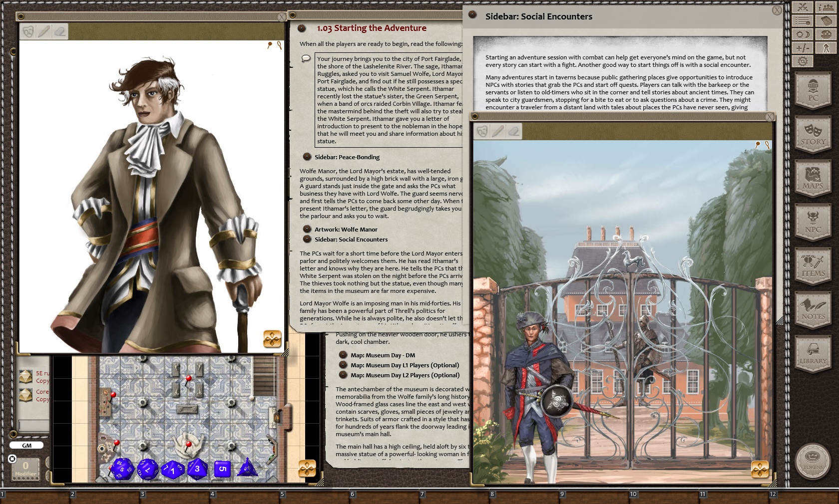Screen dimensions: 839x504
Task: Toggle the magnifier zoom control on the portrait window
Action: pyautogui.click(x=279, y=45)
